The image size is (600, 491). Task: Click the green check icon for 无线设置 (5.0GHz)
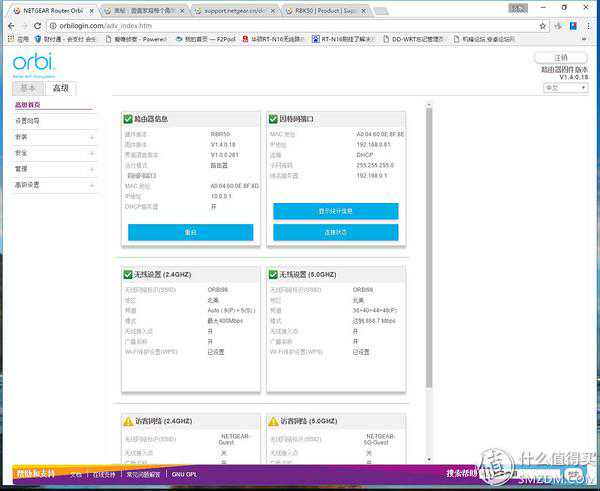click(x=274, y=274)
